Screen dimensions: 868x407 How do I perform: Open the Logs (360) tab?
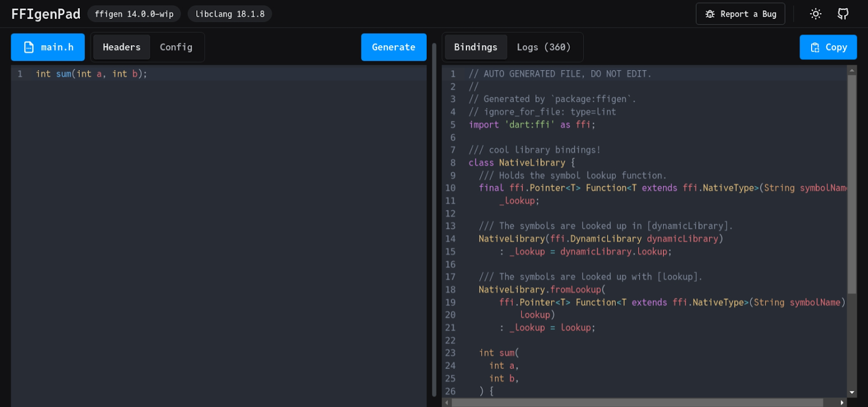(x=543, y=47)
